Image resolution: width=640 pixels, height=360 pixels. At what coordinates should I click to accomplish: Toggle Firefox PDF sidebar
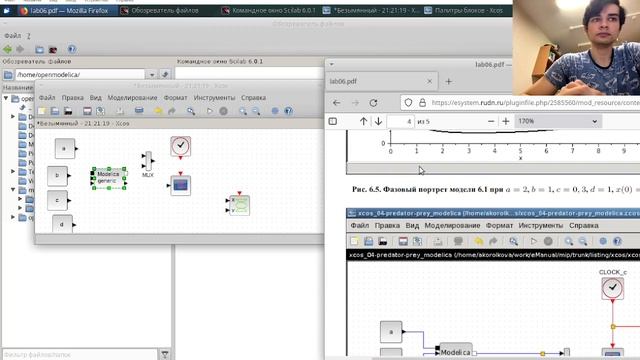point(333,121)
